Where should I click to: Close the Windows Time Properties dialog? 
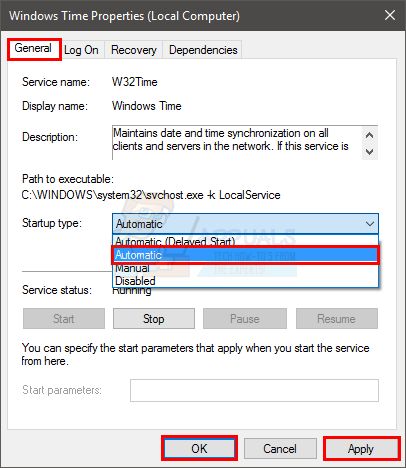[x=390, y=15]
